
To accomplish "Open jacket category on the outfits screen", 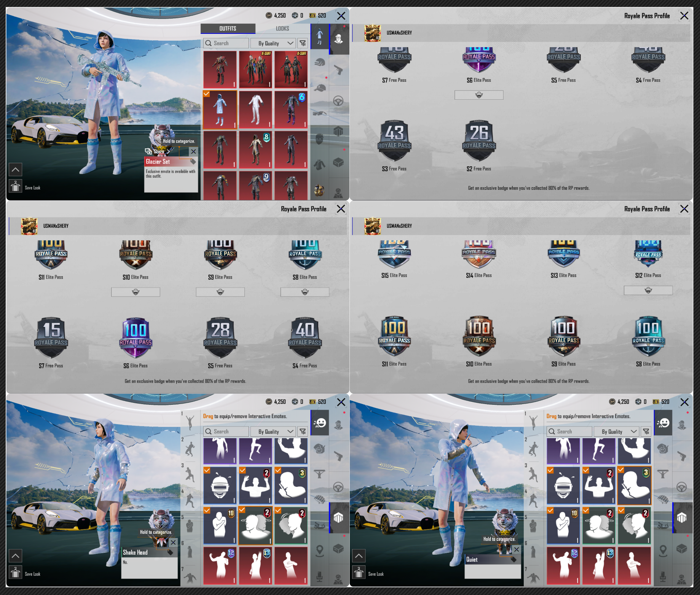I will [x=320, y=164].
